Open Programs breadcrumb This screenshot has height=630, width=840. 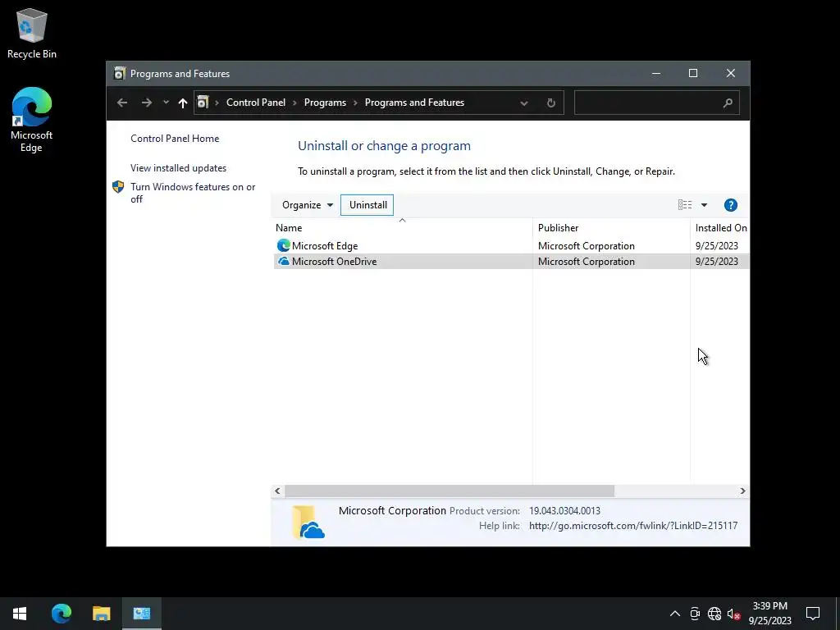[x=325, y=103]
